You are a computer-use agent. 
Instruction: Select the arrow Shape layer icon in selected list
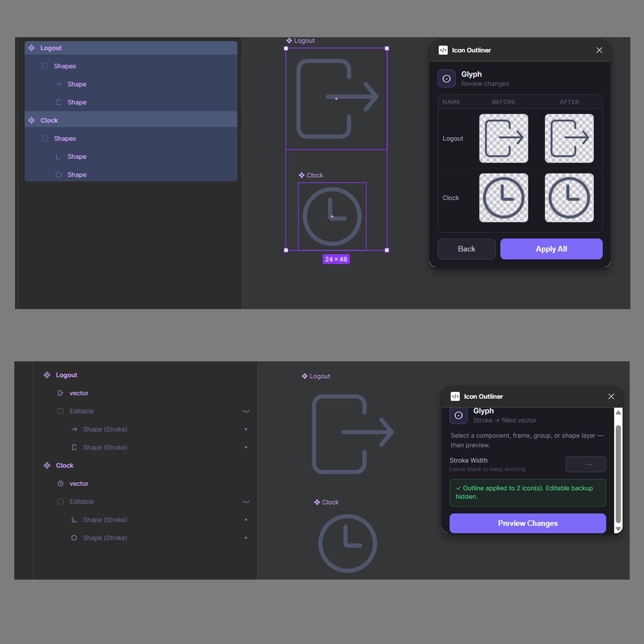click(x=59, y=84)
